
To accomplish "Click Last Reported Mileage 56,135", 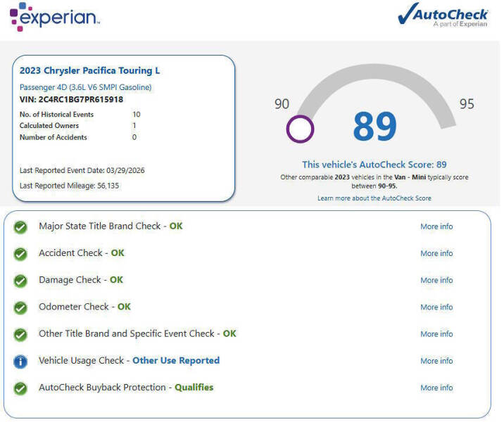I will click(69, 186).
